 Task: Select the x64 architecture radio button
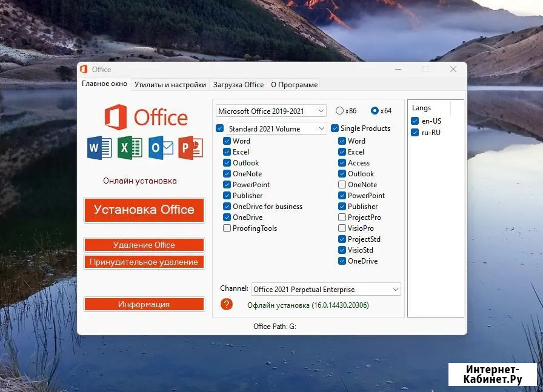[375, 111]
